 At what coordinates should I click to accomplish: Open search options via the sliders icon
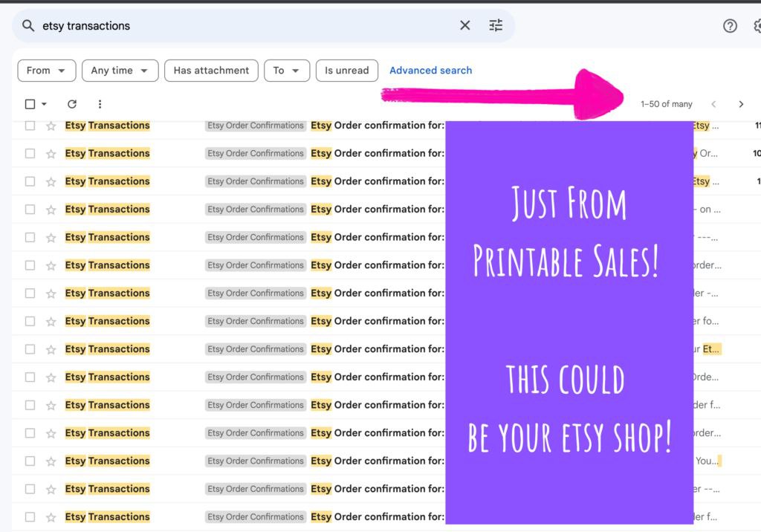496,25
